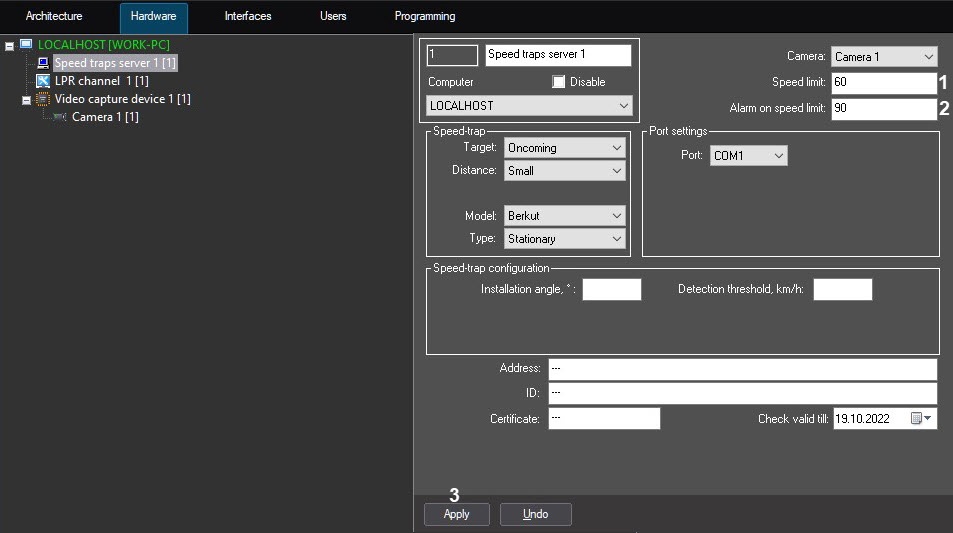Focus the Installation angle field
This screenshot has height=533, width=953.
point(611,289)
